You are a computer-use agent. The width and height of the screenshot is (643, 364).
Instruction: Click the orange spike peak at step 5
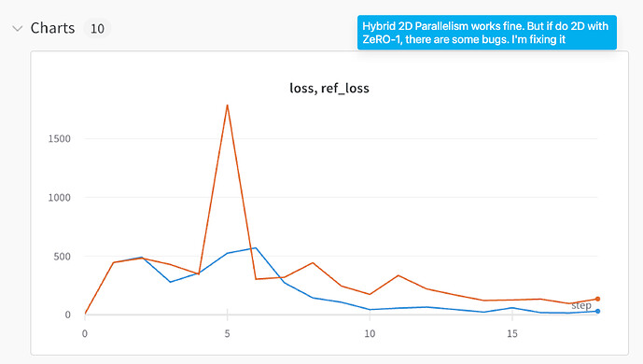click(227, 105)
